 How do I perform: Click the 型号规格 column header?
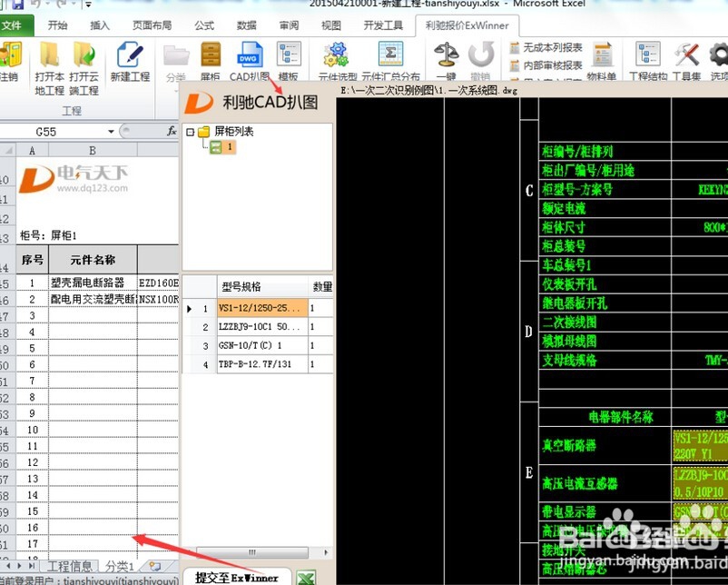click(x=262, y=286)
